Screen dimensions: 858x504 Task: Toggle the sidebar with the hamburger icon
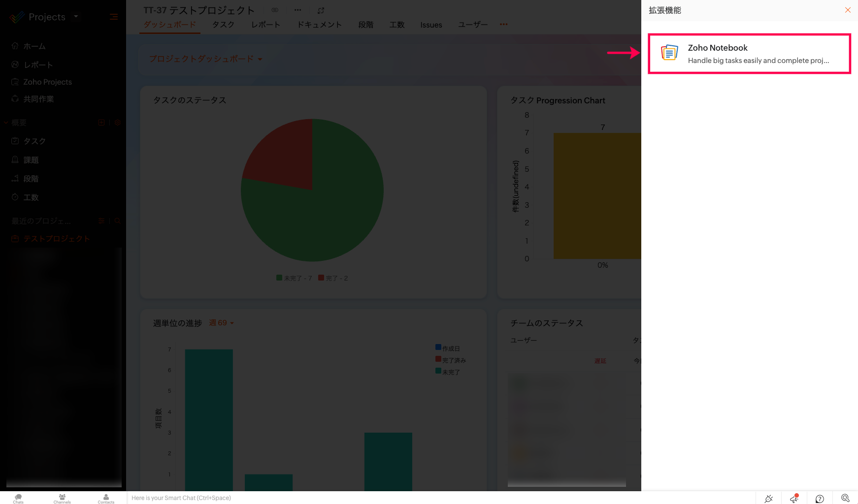(x=114, y=17)
